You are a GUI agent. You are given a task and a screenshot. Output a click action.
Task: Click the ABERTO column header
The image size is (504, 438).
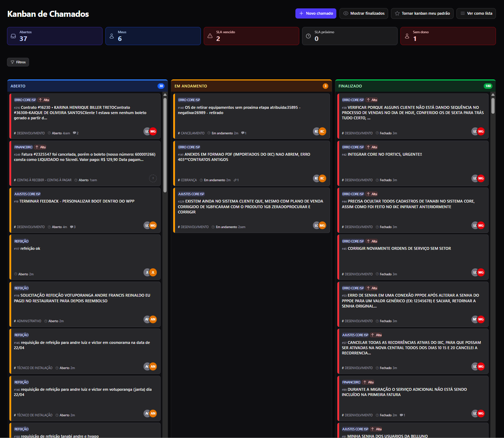pyautogui.click(x=87, y=86)
